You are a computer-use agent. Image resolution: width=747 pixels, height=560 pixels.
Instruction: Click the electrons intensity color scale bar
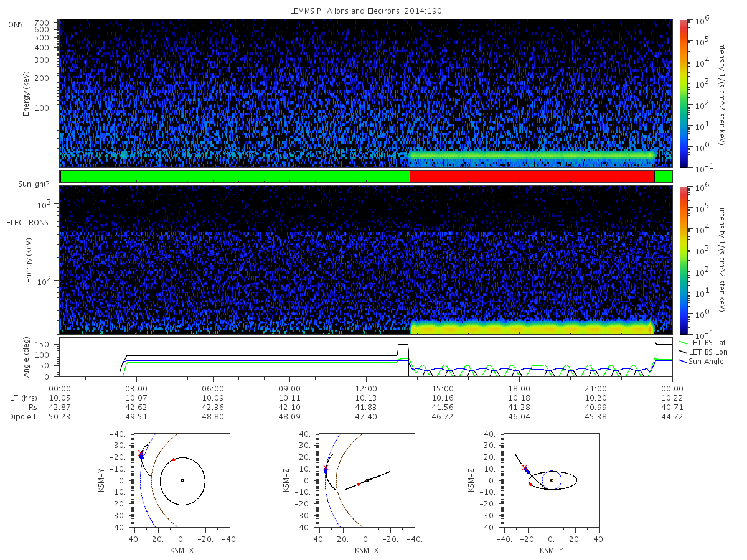684,260
